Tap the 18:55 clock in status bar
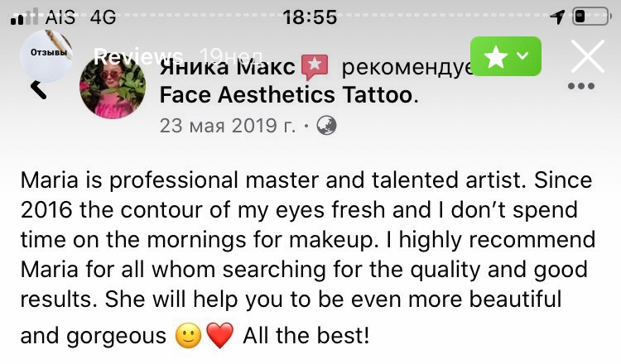 (x=310, y=17)
